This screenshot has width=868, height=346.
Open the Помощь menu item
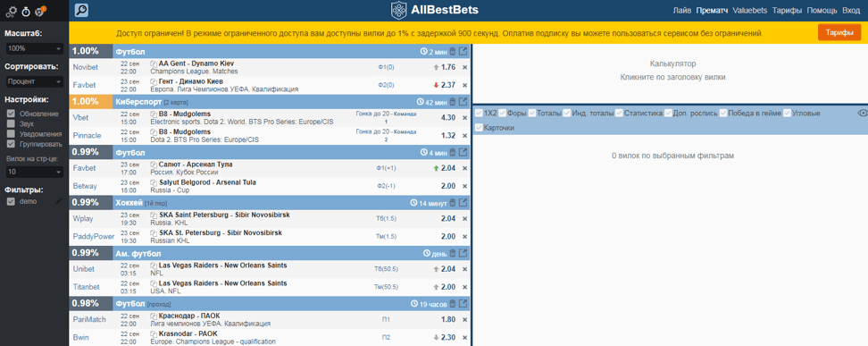[x=822, y=11]
